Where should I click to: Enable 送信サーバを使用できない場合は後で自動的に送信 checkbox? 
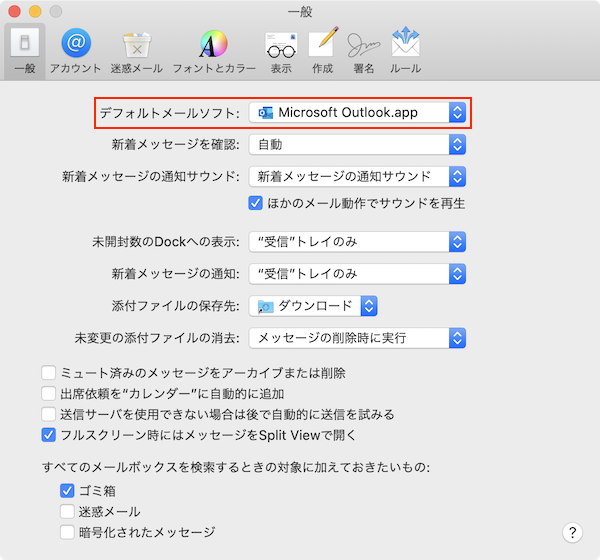pos(49,414)
